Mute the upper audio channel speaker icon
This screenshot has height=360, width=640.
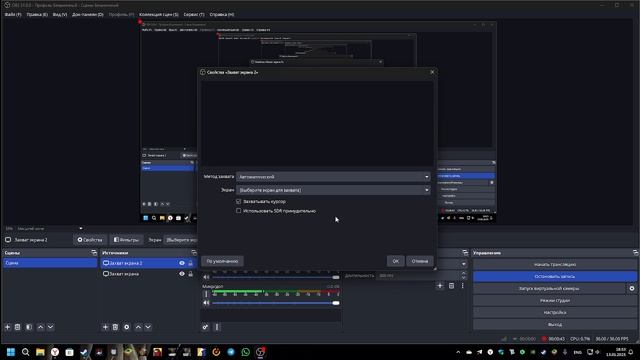coord(206,277)
